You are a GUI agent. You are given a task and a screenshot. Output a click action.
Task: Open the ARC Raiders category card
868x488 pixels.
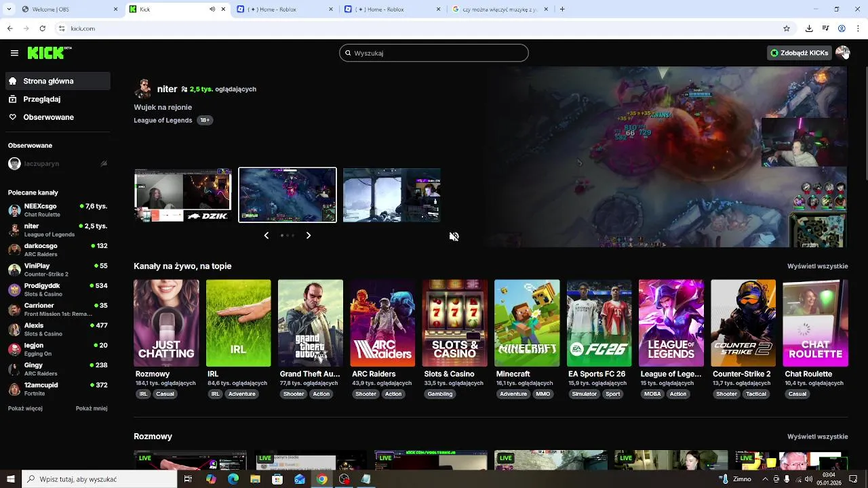click(382, 323)
